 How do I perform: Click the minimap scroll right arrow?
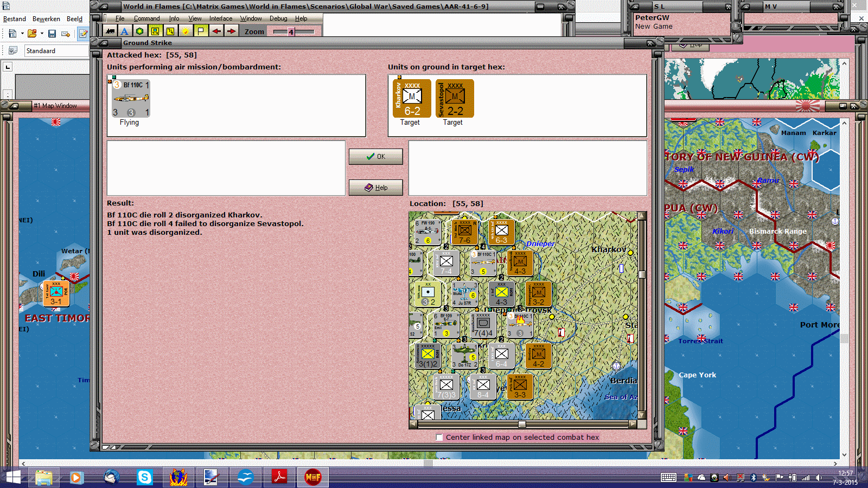coord(633,424)
